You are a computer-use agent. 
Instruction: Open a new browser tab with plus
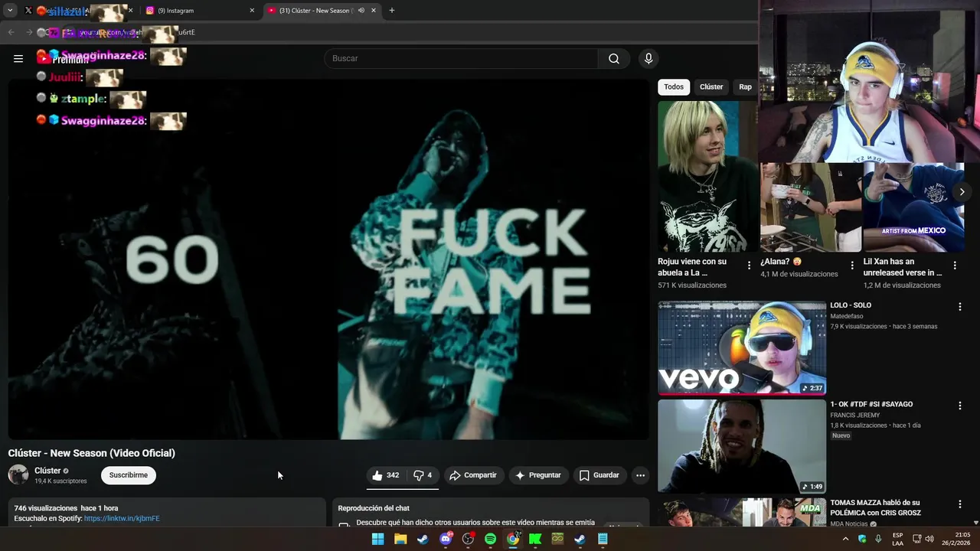click(x=392, y=11)
